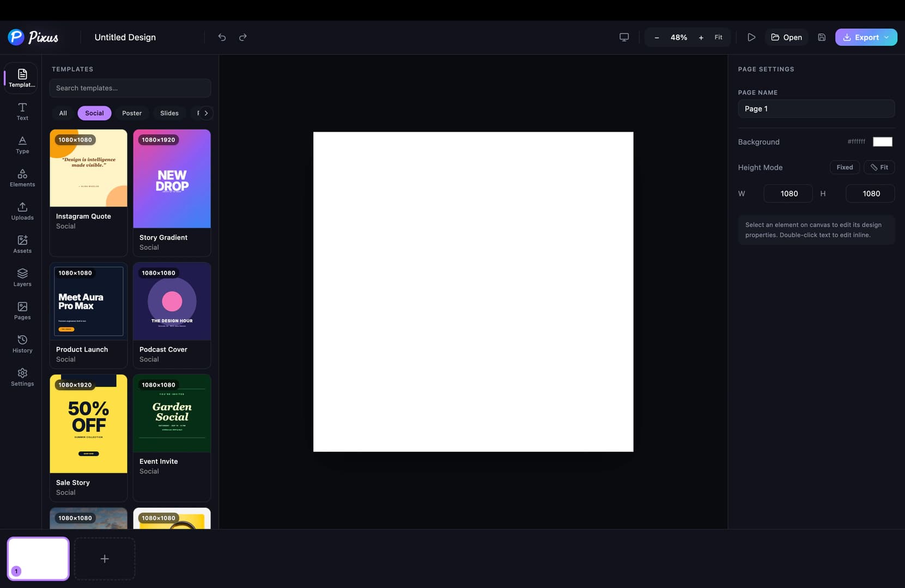The height and width of the screenshot is (588, 905).
Task: Open the white Background color swatch
Action: tap(883, 142)
